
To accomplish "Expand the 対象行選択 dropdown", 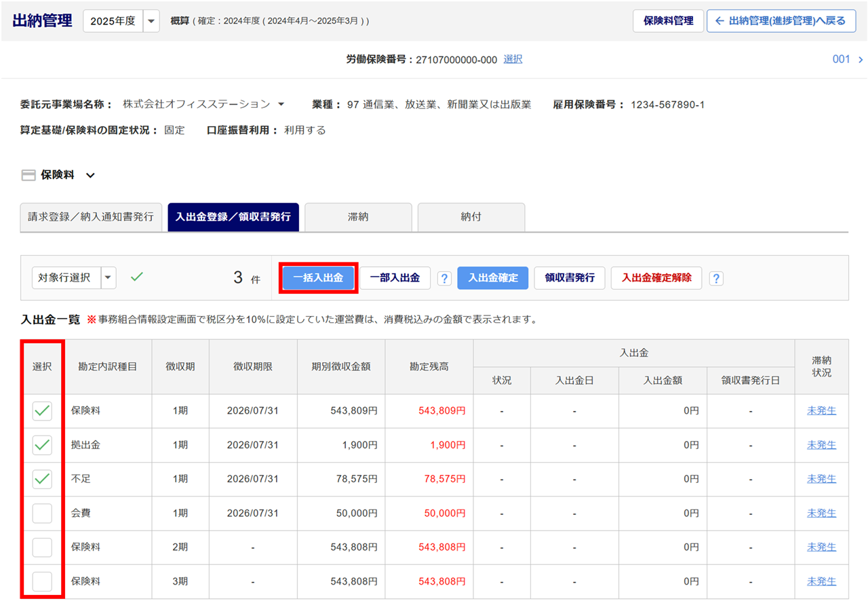I will pos(108,277).
